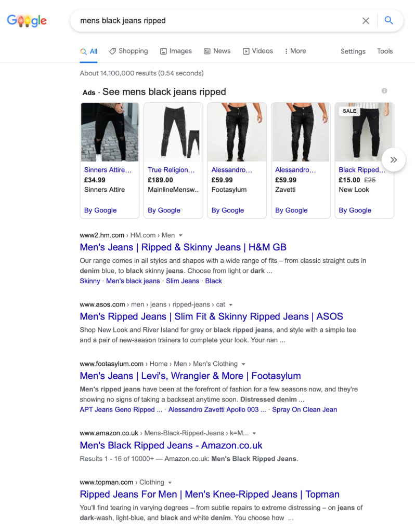Screen dimensions: 415x532
Task: Click By Google under Zavetti ad
Action: 291,210
